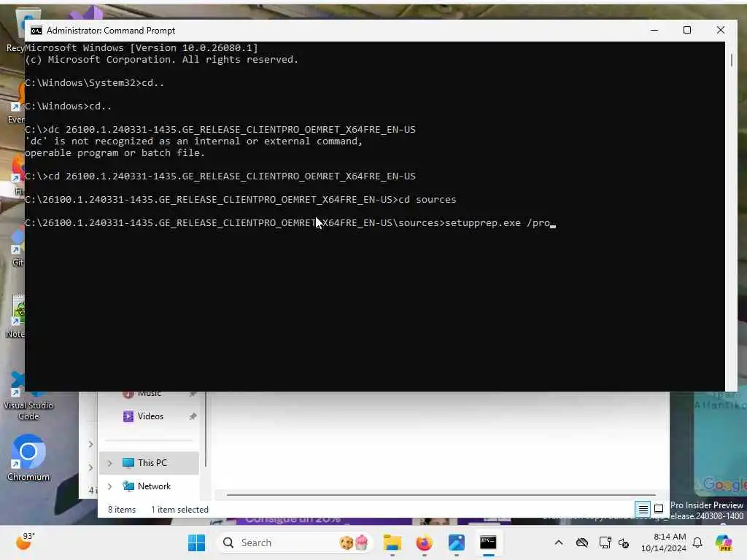
Task: Switch File Explorer to details view
Action: click(643, 510)
